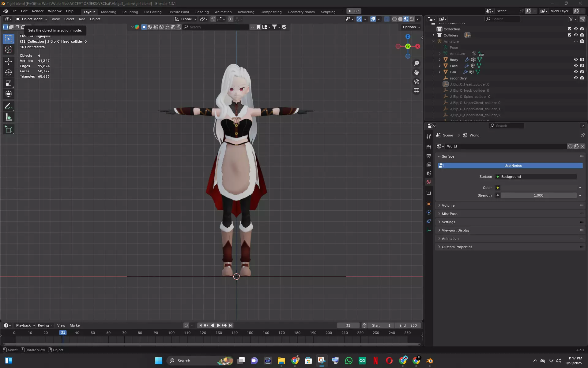Duplicate the World datablock with the copy icon

coord(576,146)
